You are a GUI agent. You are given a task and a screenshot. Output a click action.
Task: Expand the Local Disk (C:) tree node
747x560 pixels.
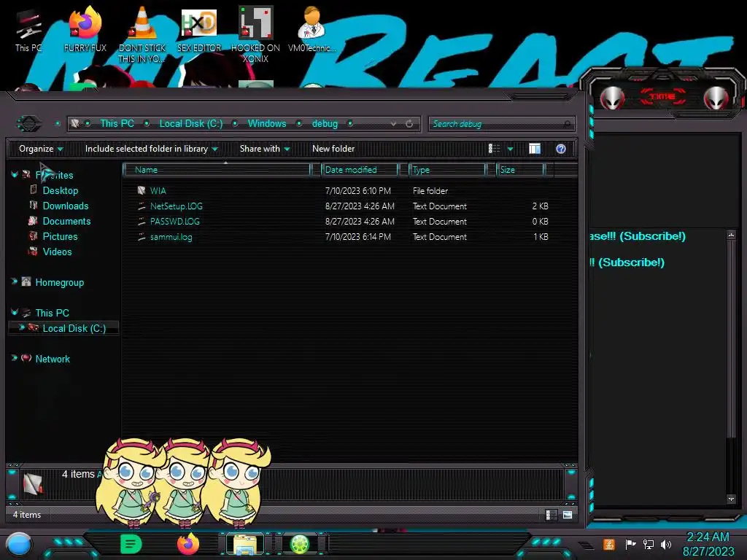point(21,327)
